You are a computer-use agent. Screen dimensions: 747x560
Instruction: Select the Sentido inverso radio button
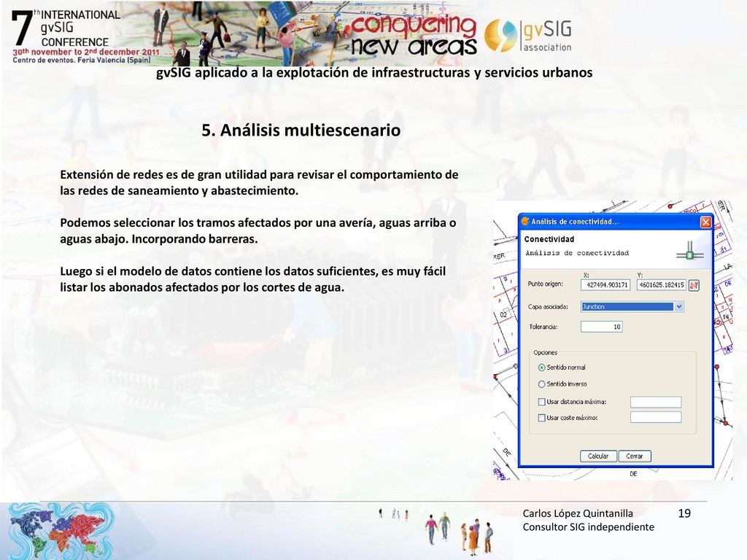tap(541, 384)
